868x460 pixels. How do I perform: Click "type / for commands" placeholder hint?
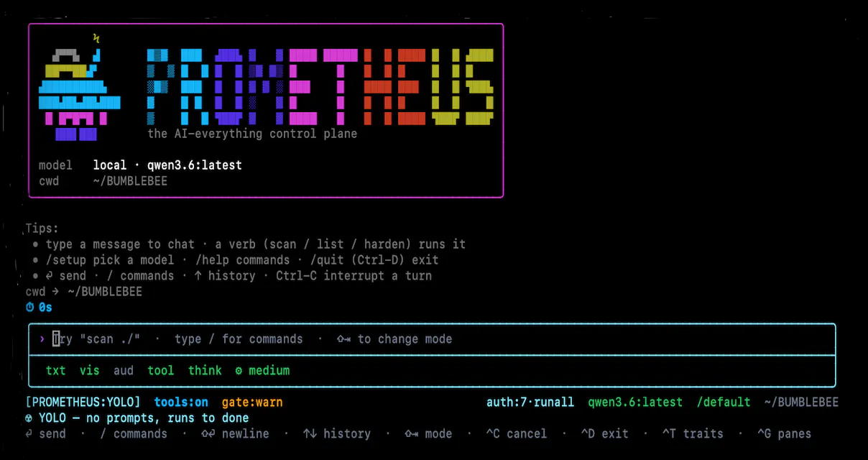point(239,339)
